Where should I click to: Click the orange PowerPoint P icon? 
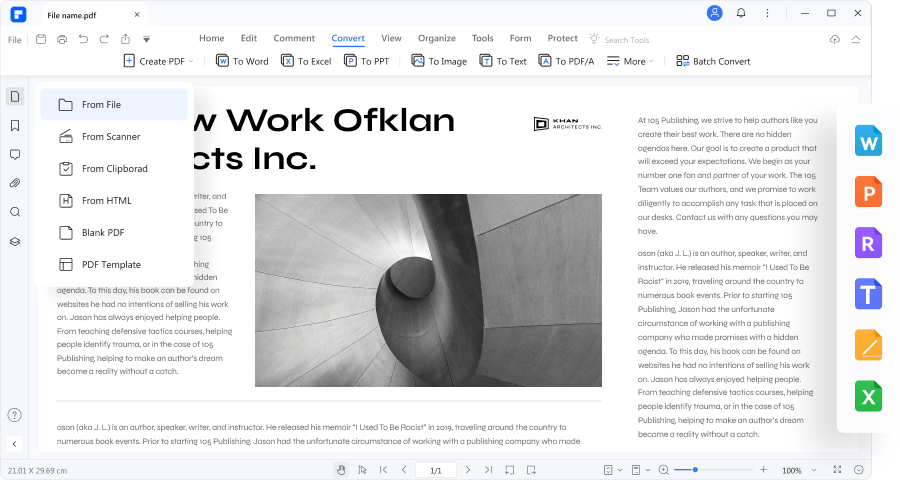point(868,192)
